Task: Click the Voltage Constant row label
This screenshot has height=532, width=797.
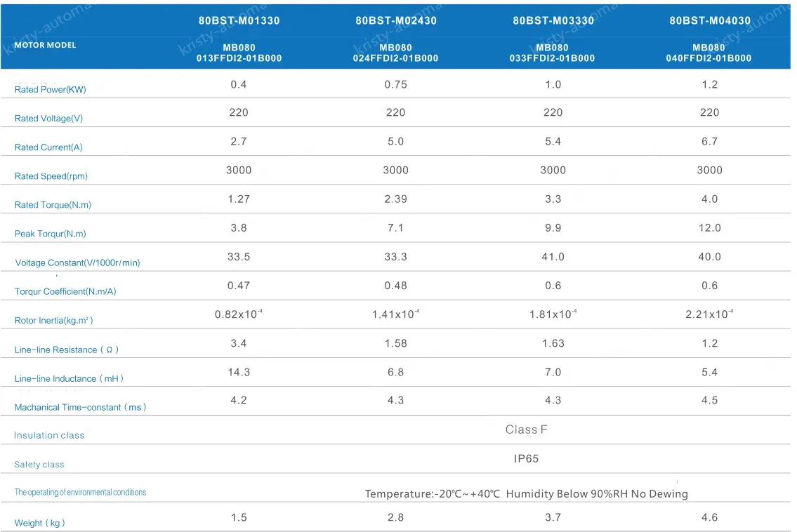Action: 77,262
